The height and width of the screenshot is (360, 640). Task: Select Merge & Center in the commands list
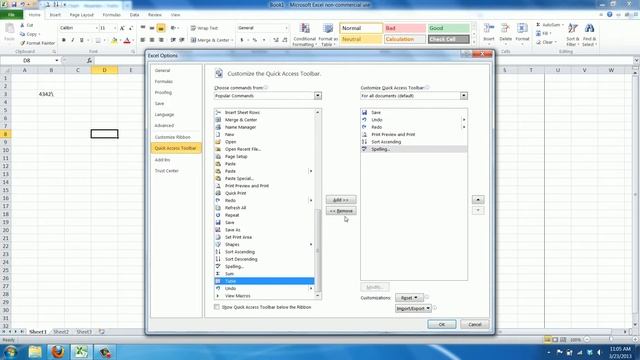coord(264,120)
